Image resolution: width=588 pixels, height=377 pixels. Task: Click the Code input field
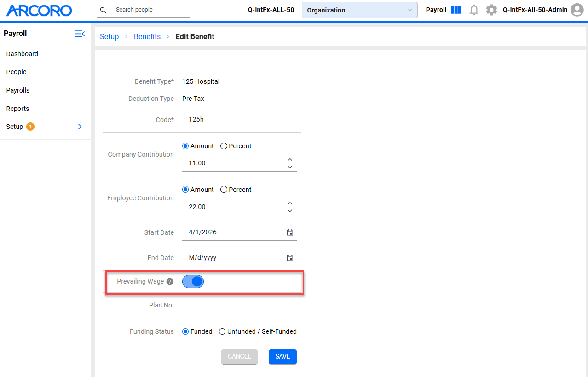point(239,120)
